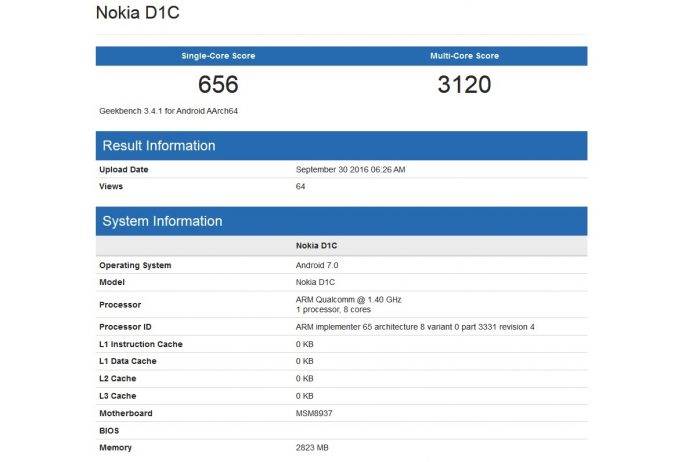The image size is (696, 462).
Task: Click the Upload Date label
Action: click(124, 170)
